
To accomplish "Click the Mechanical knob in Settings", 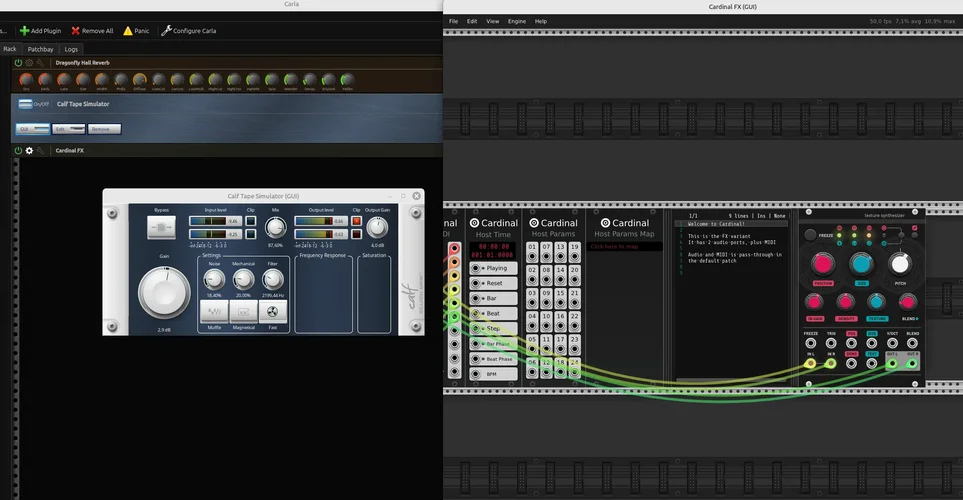I will tap(243, 279).
